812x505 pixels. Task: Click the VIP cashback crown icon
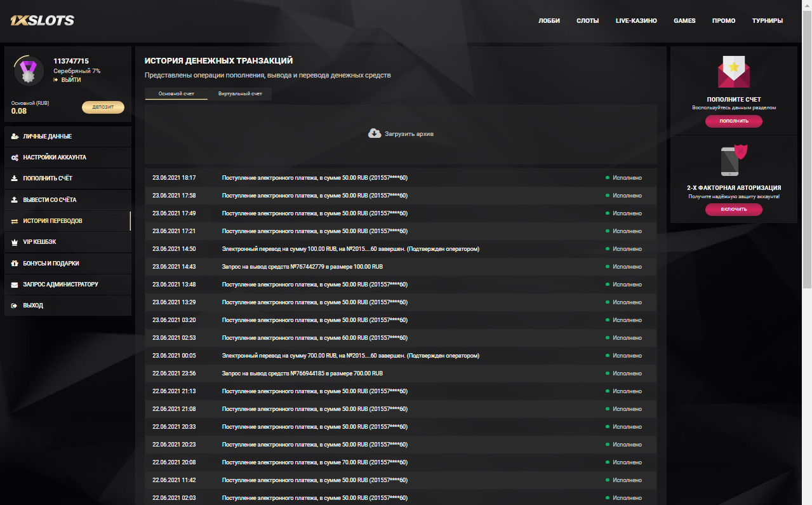pos(15,242)
